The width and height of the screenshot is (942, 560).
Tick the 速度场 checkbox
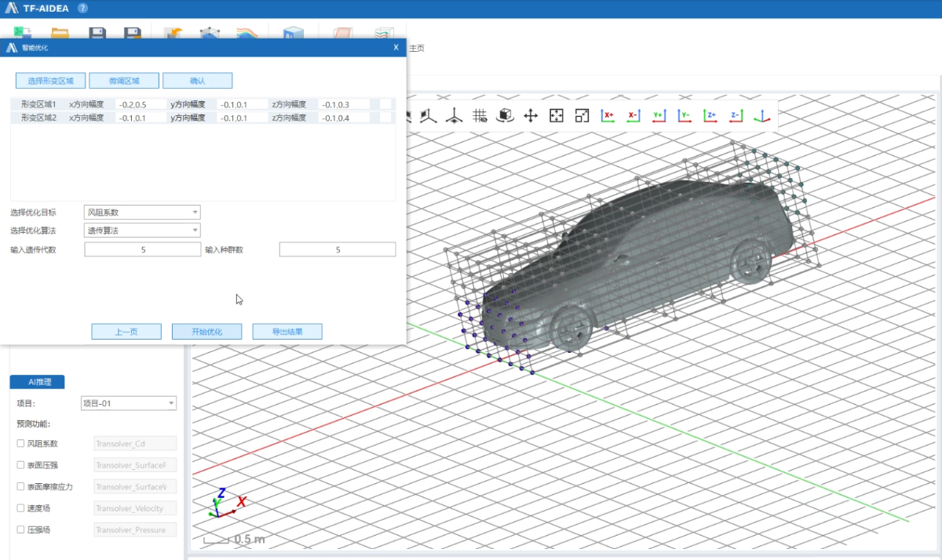20,508
